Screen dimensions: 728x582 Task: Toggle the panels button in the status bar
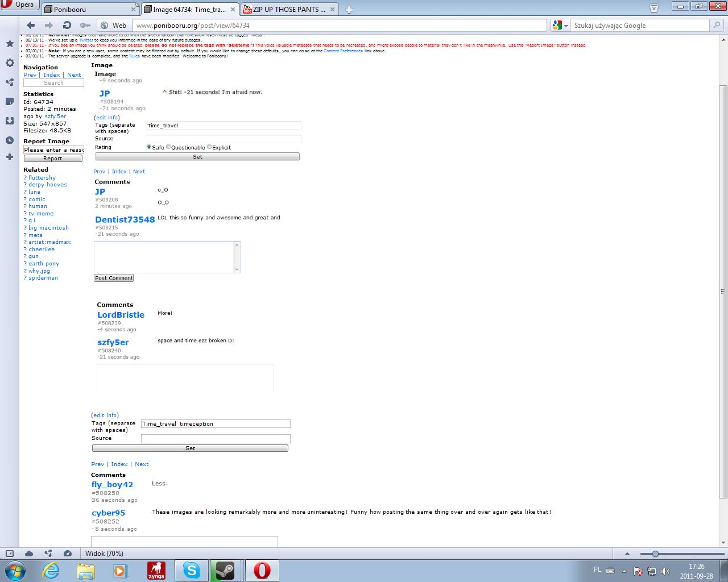click(10, 554)
